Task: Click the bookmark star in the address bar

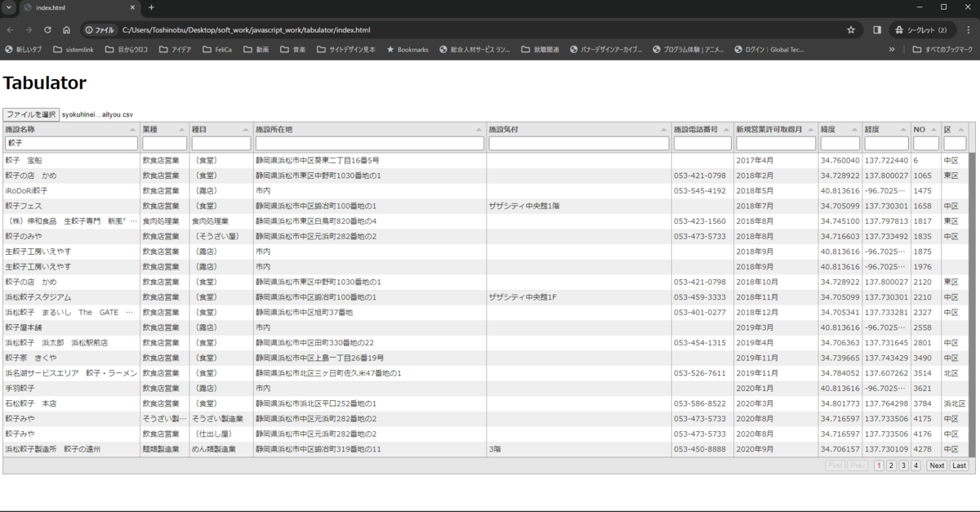Action: pos(850,29)
